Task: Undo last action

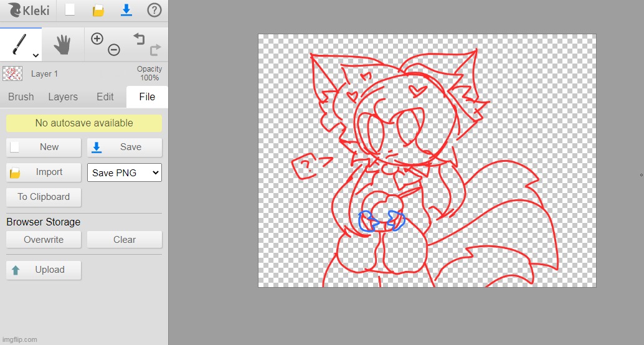Action: coord(140,39)
